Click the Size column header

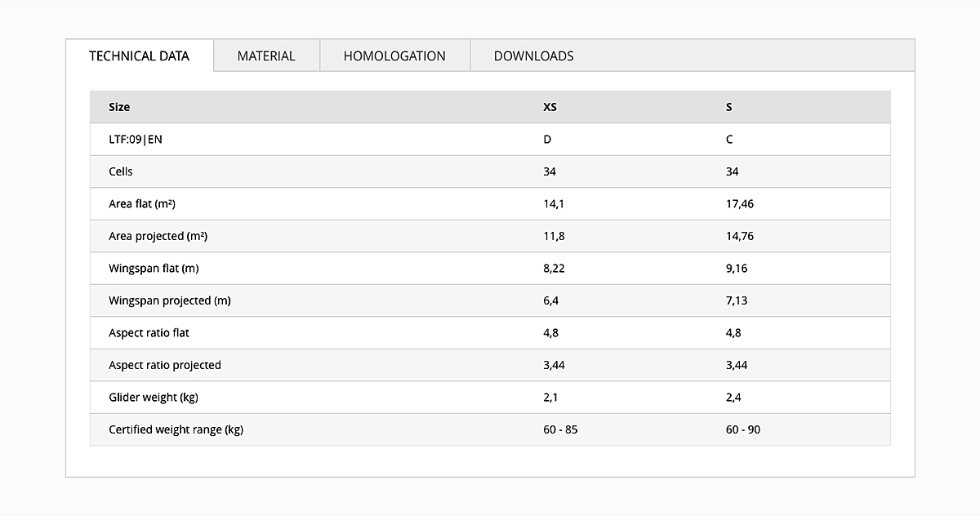click(x=119, y=107)
